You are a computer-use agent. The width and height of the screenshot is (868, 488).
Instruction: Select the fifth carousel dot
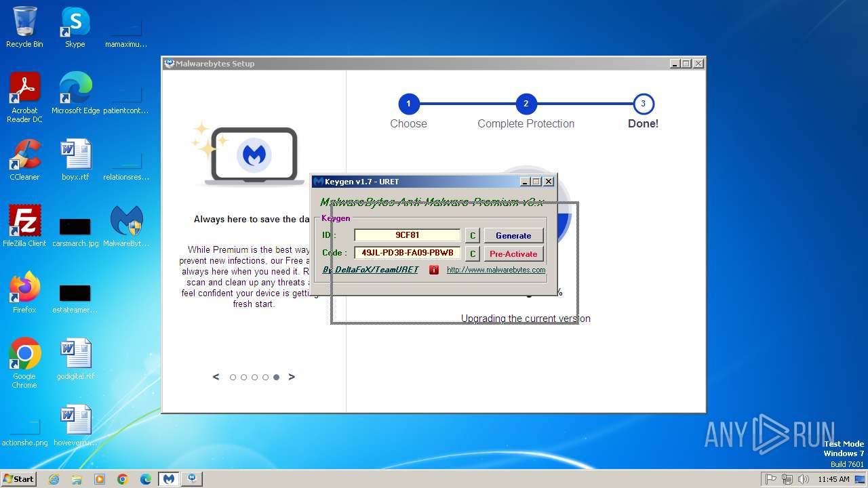point(276,378)
